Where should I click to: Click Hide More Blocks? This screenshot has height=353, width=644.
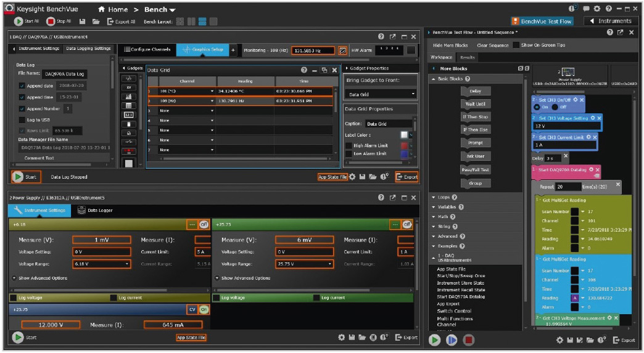pyautogui.click(x=450, y=45)
